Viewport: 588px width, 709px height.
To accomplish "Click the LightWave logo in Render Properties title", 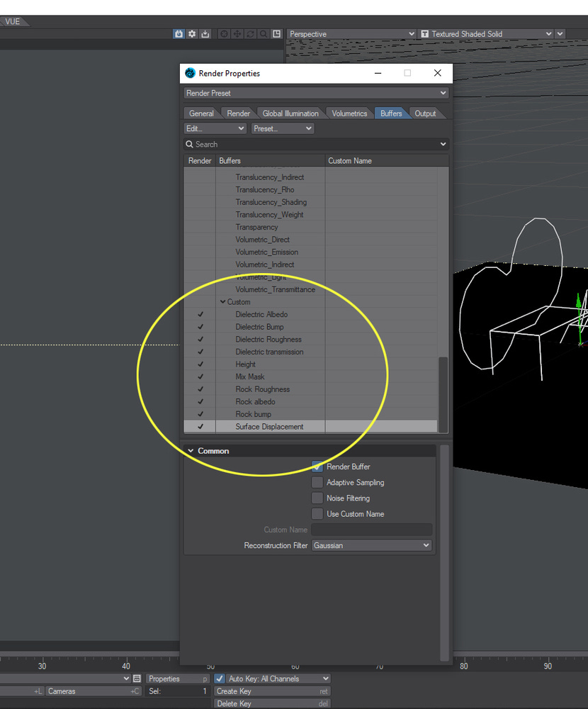I will pyautogui.click(x=191, y=73).
